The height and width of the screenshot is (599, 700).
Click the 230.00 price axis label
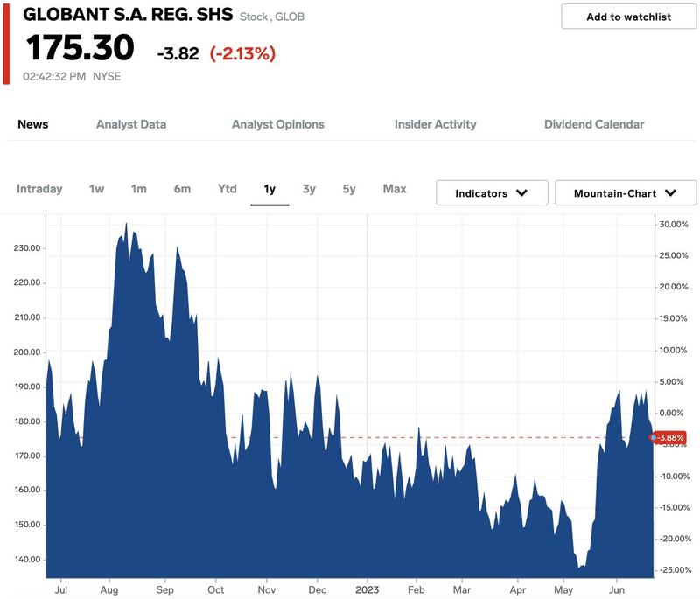27,248
